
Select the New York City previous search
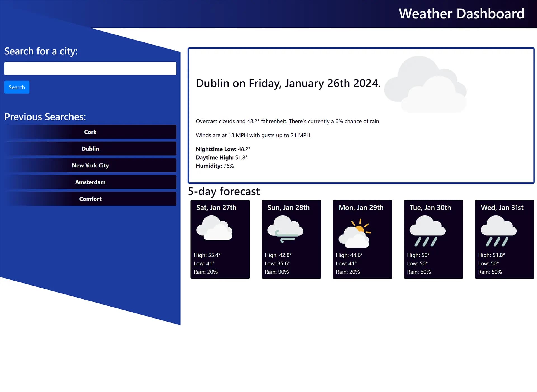coord(90,165)
